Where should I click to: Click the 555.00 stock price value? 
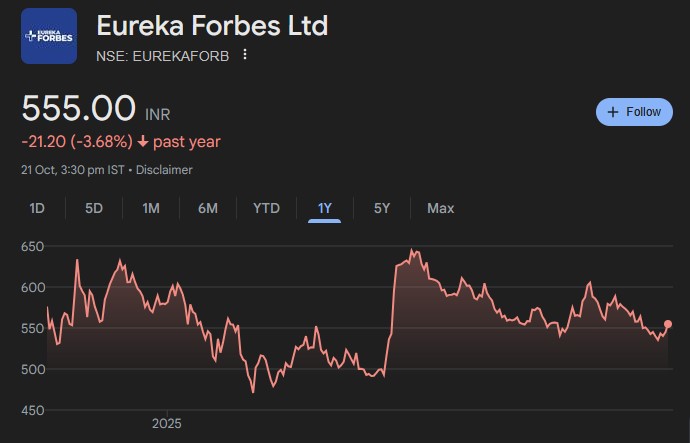coord(79,108)
